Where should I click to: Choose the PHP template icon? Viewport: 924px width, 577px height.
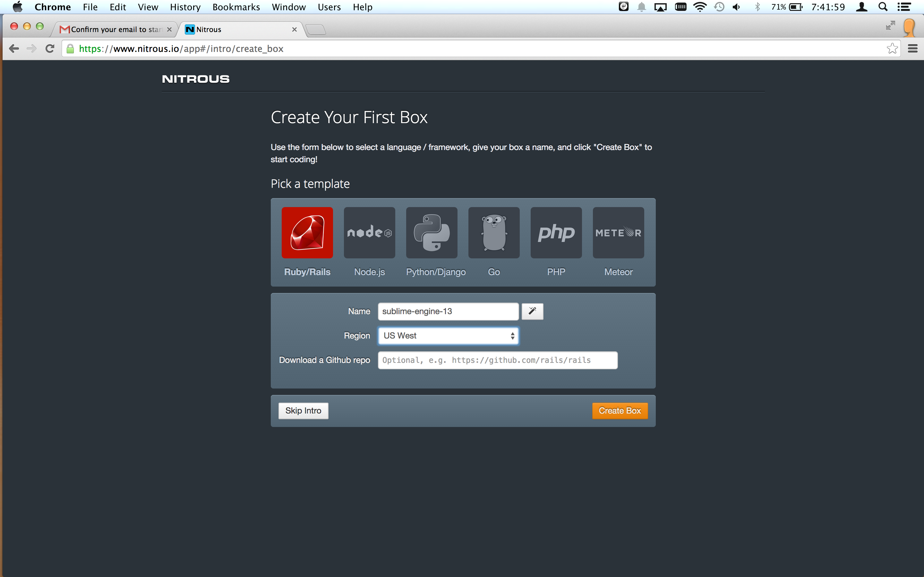pos(556,232)
